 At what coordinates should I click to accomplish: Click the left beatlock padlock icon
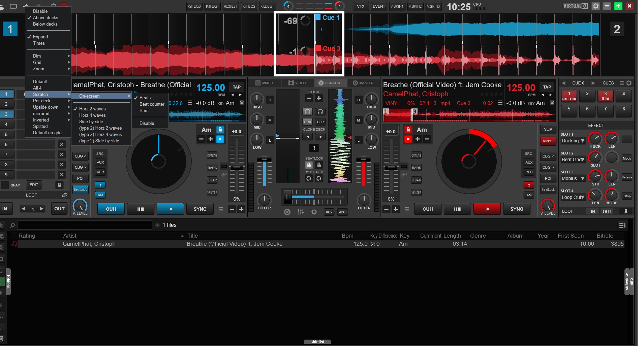309,165
